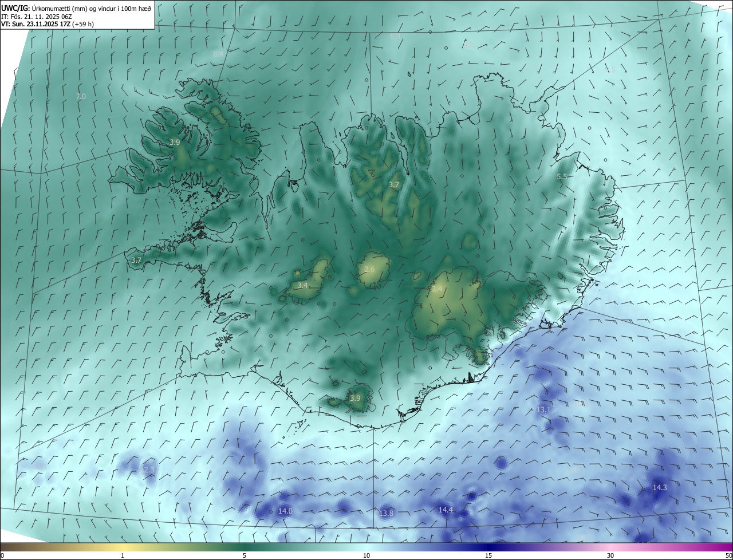This screenshot has width=733, height=560.
Task: Click the 3.9 value on the Westfjords peninsula
Action: [175, 142]
